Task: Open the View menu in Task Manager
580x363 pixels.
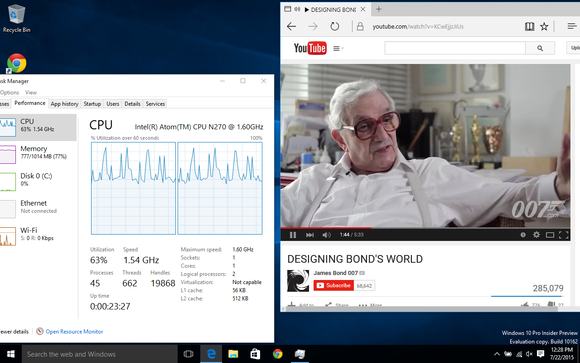Action: (x=31, y=93)
